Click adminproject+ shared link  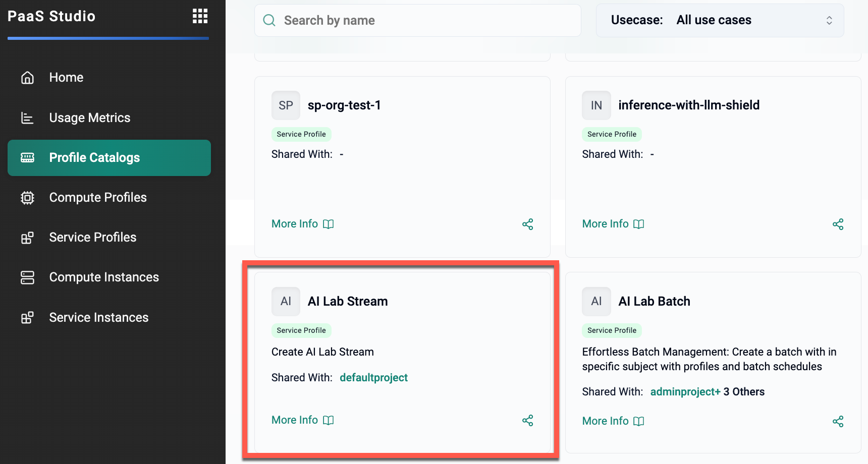coord(685,392)
